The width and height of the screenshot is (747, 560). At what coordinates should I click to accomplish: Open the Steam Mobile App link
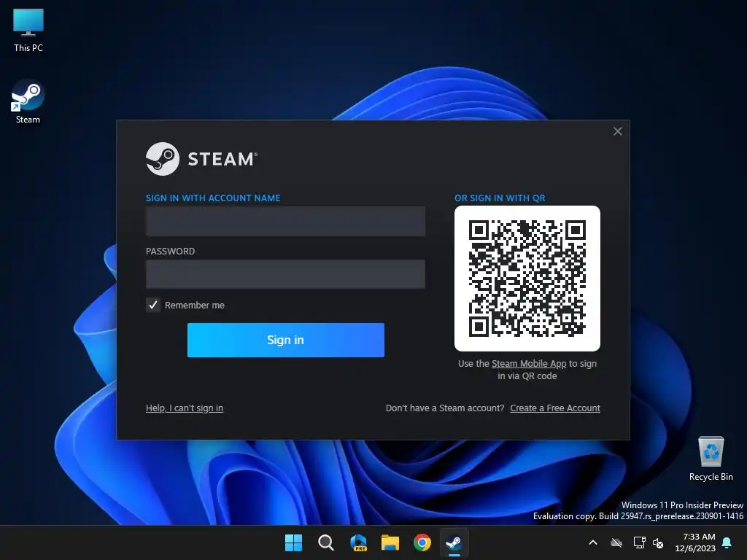pyautogui.click(x=529, y=364)
